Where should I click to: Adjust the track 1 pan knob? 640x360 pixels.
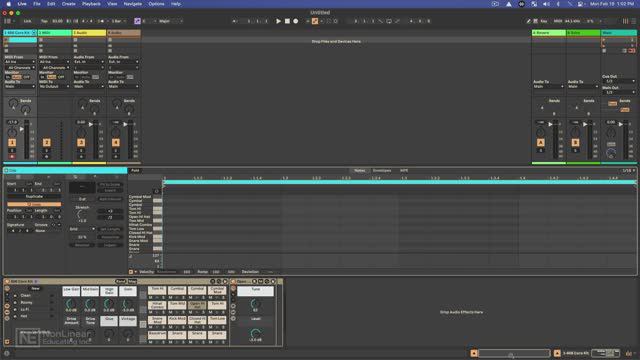click(12, 132)
